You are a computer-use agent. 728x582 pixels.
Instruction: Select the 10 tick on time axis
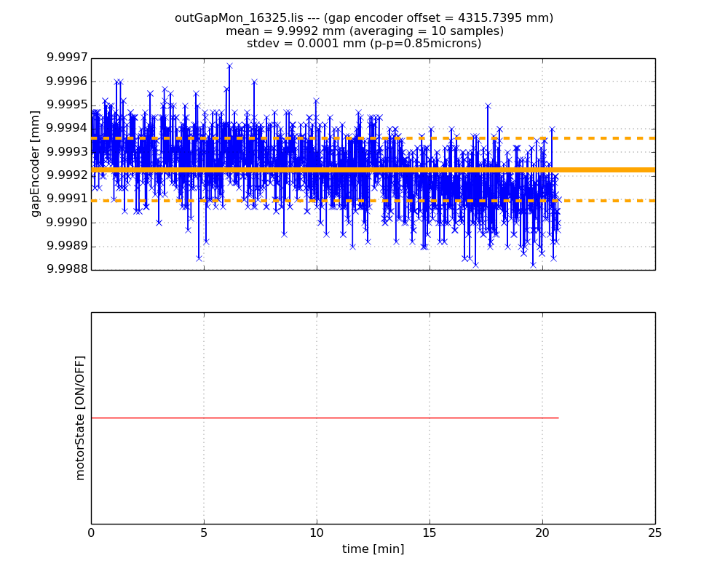(x=317, y=533)
